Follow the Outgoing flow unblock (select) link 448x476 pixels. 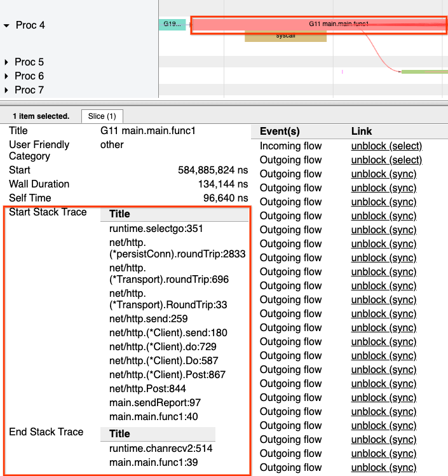click(386, 160)
